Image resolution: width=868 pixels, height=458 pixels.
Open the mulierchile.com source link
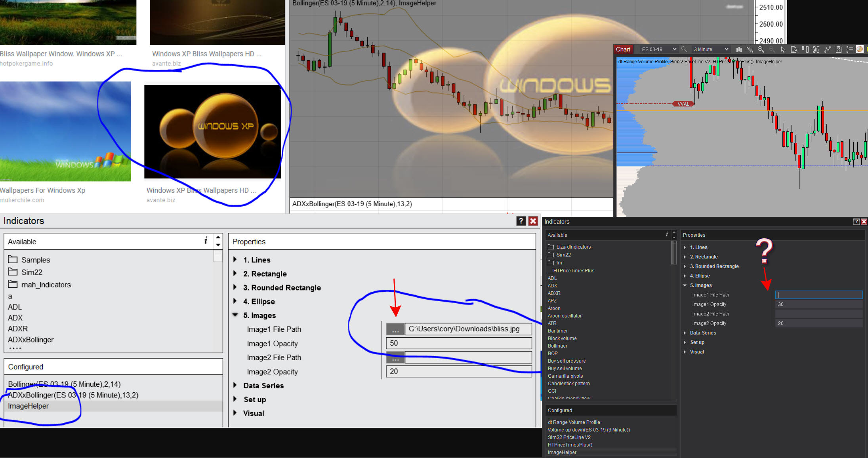(x=22, y=200)
